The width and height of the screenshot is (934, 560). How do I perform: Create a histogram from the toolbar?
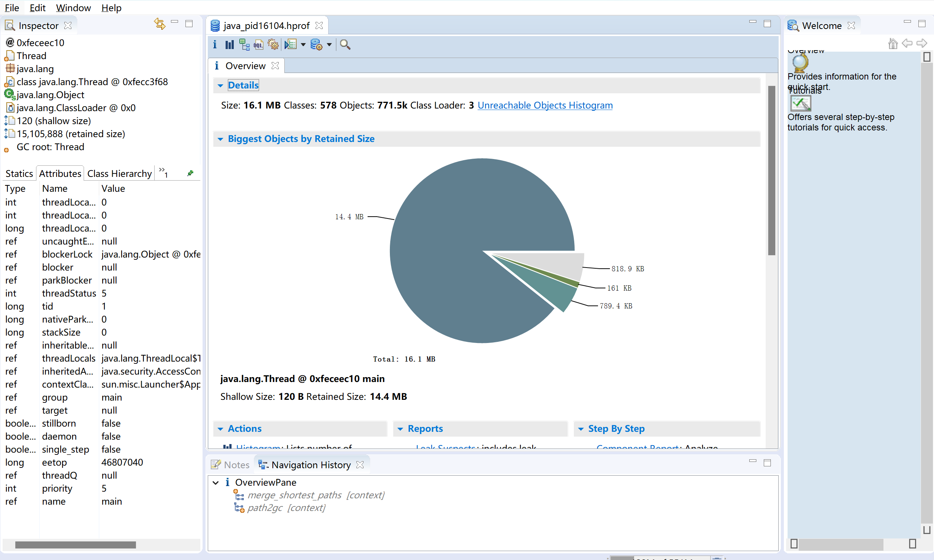pyautogui.click(x=229, y=45)
